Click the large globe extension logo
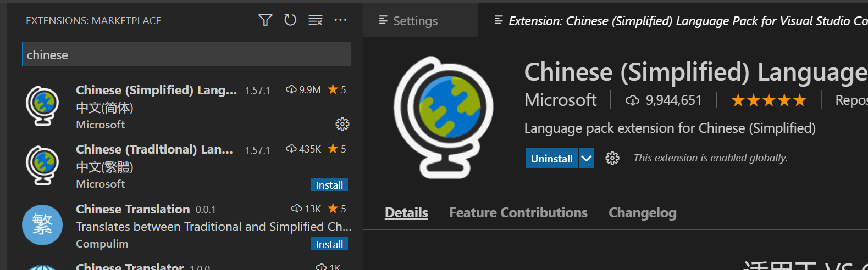The height and width of the screenshot is (270, 868). tap(443, 117)
